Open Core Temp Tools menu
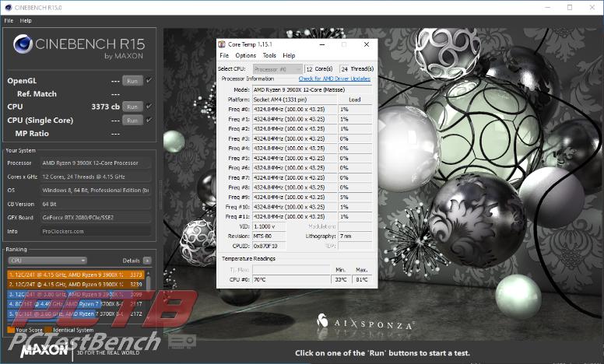This screenshot has height=364, width=604. 269,55
